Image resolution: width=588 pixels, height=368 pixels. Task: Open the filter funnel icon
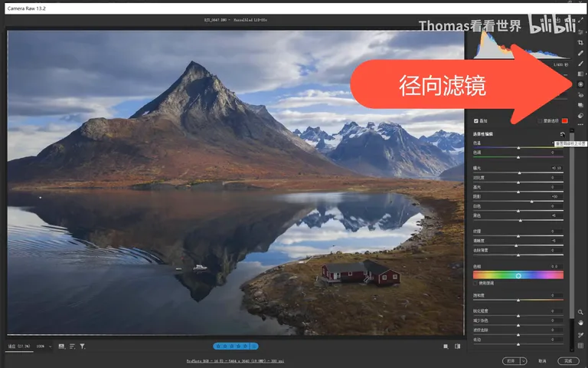tap(83, 347)
